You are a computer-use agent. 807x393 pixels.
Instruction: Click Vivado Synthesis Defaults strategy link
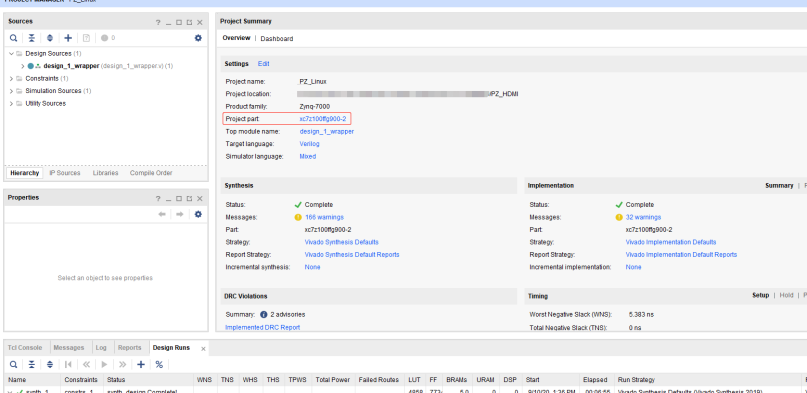[x=342, y=242]
